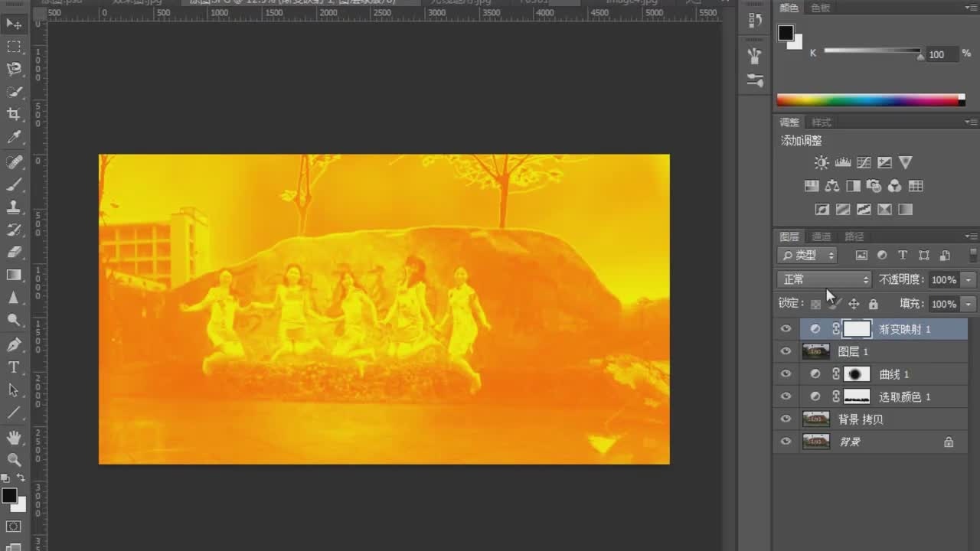Open the blend mode 正常 dropdown

pyautogui.click(x=824, y=279)
